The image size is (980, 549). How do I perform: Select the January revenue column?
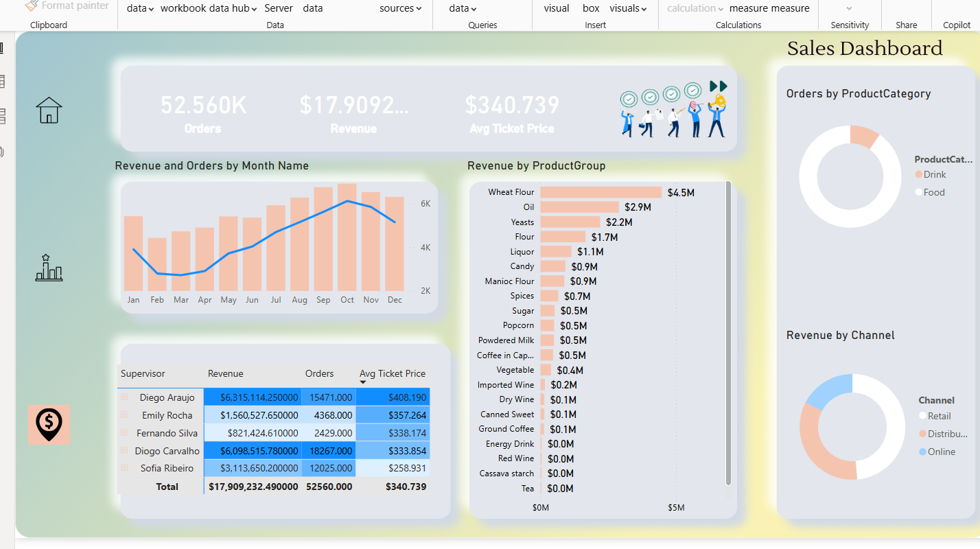(x=133, y=253)
